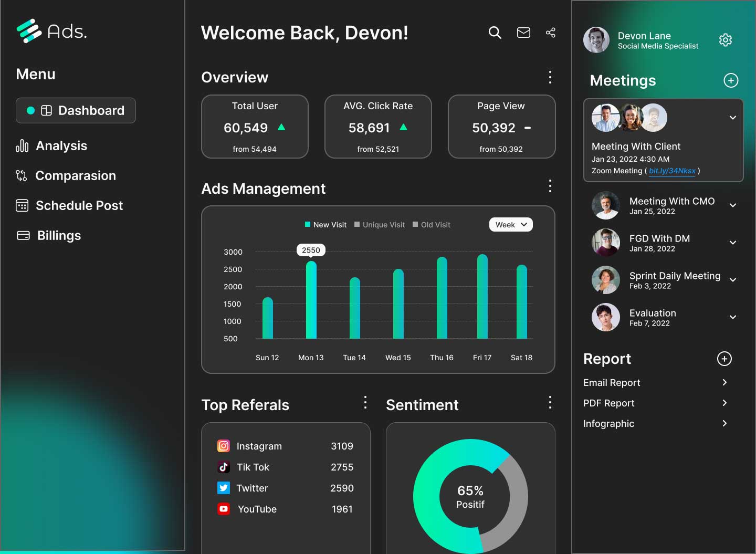Click the Instagram referral icon
756x554 pixels.
(224, 446)
